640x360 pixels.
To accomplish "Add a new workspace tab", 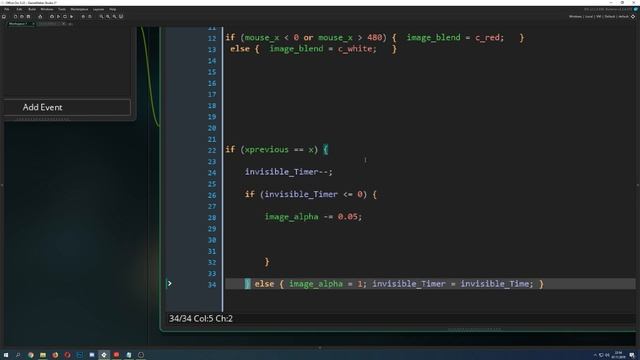I will coord(70,24).
